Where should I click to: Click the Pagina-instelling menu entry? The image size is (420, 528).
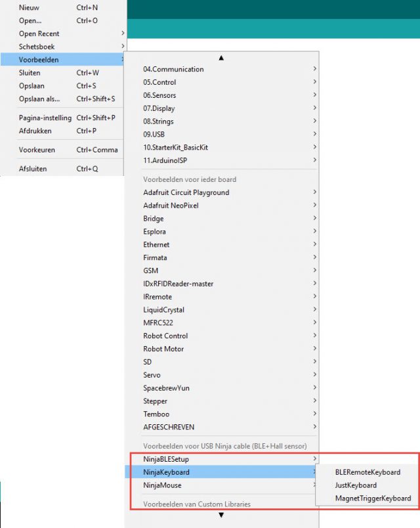coord(45,118)
